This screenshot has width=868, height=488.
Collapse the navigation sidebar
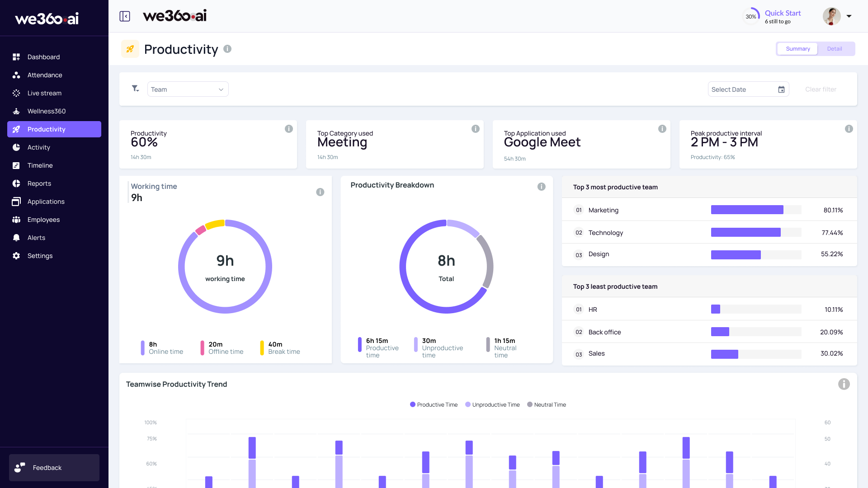[124, 16]
